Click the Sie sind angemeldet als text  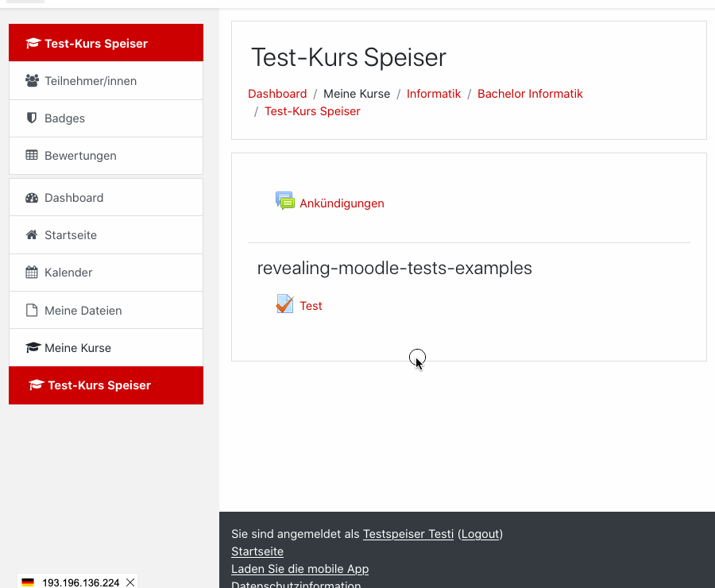point(295,534)
